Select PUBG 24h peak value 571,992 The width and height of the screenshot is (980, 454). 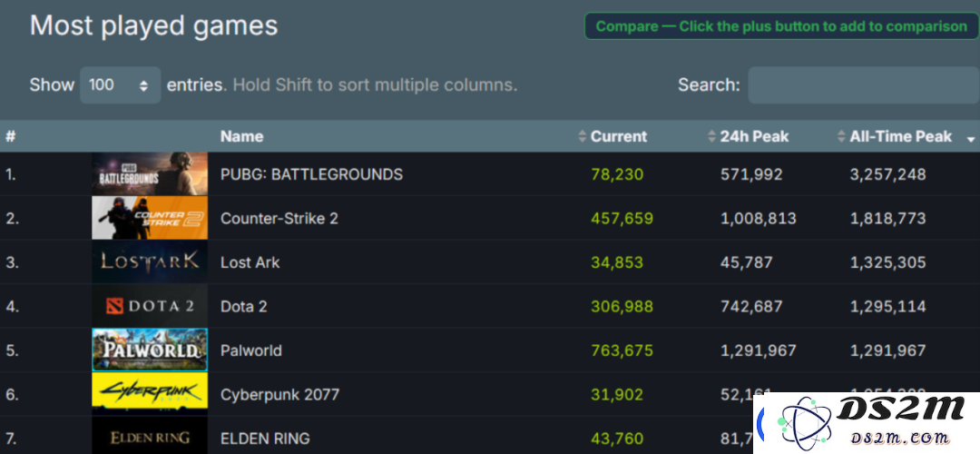click(x=751, y=174)
